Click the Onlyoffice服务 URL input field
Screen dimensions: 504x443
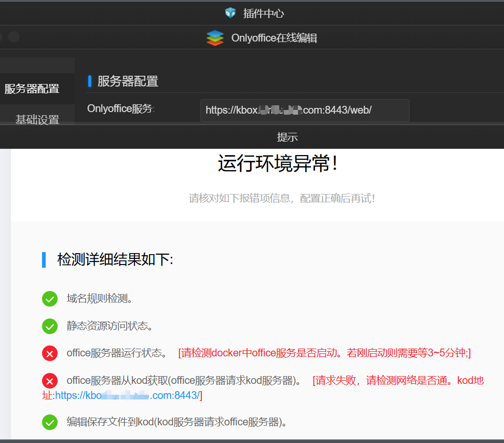(305, 110)
